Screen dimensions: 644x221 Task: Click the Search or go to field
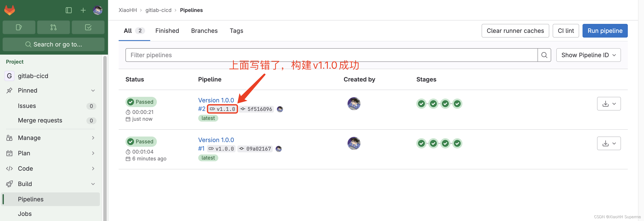click(54, 44)
